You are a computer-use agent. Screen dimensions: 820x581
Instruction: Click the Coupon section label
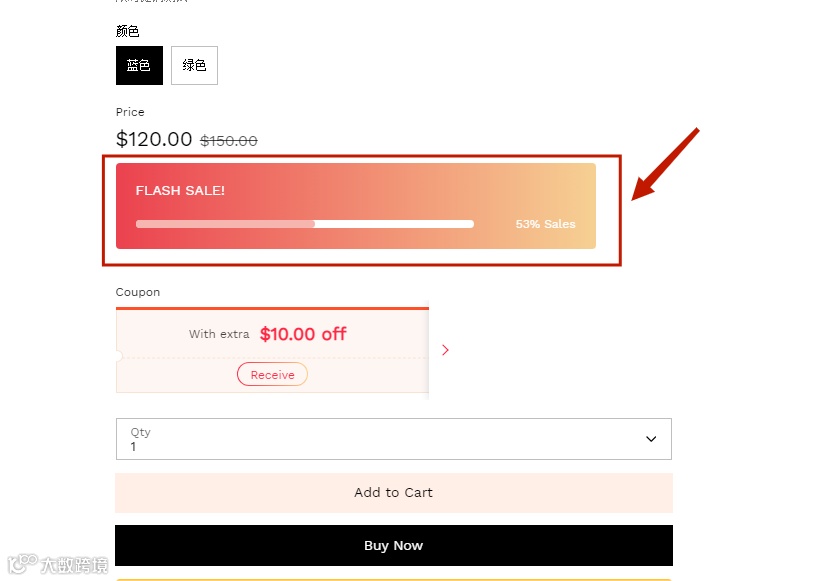[x=138, y=292]
